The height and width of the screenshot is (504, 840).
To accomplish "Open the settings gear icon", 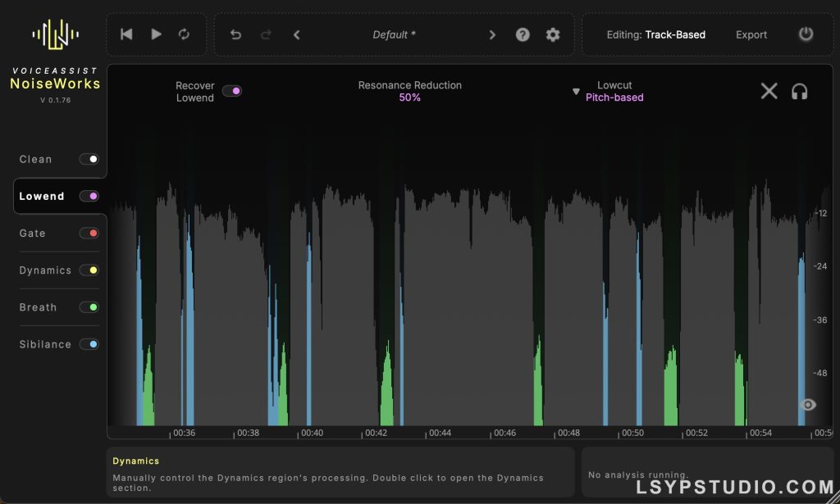I will click(553, 34).
